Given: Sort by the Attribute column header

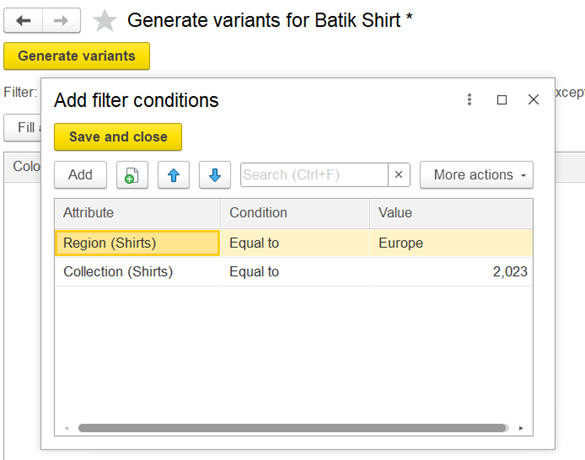Looking at the screenshot, I should 137,213.
